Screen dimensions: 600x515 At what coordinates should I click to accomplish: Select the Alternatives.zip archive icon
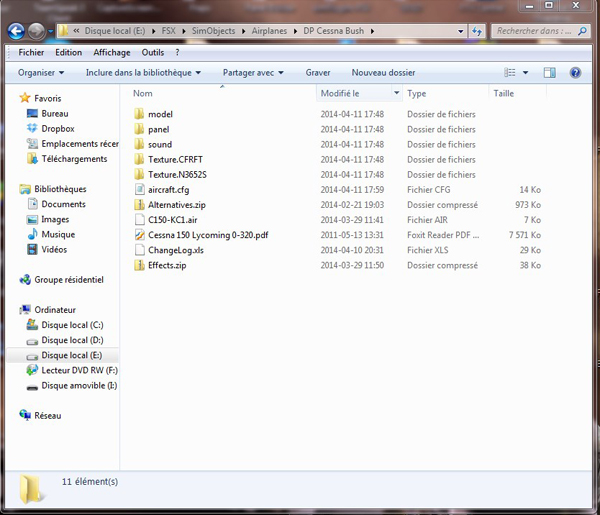[139, 205]
